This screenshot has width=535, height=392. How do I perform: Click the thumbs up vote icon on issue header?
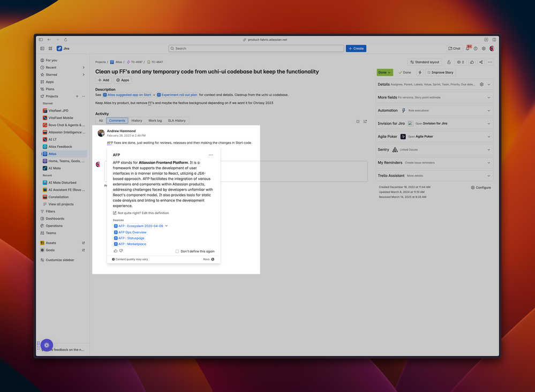[472, 62]
